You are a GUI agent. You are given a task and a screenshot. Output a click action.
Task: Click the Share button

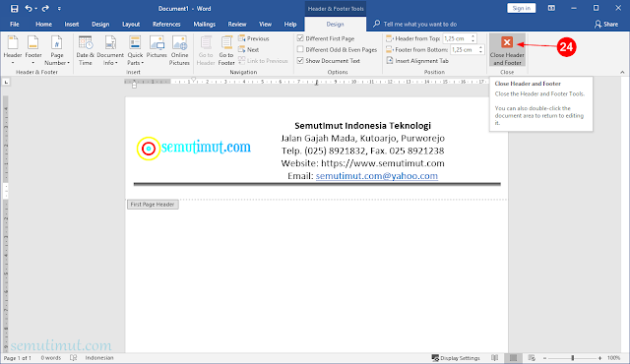[606, 24]
